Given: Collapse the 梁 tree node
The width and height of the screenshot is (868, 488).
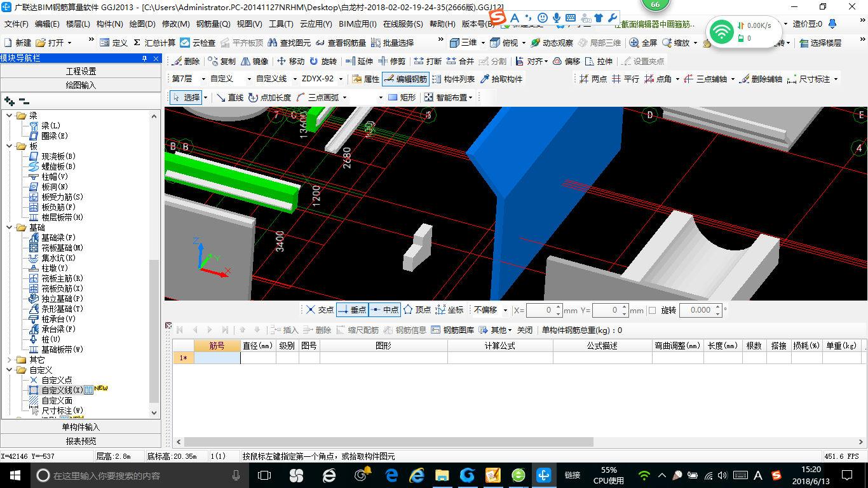Looking at the screenshot, I should [x=9, y=116].
